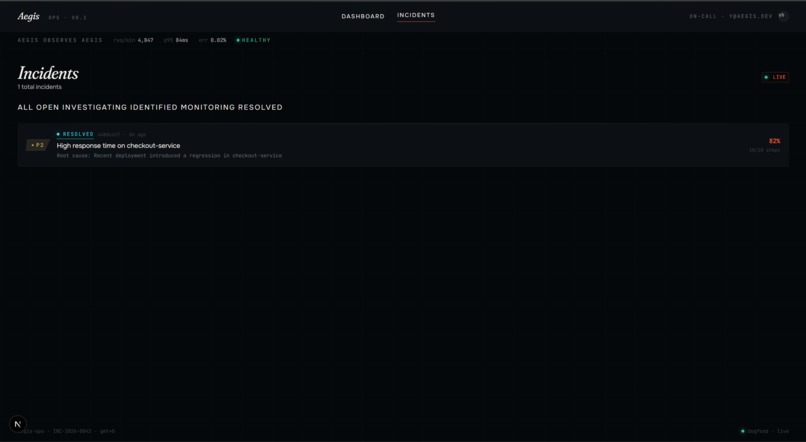The image size is (806, 442).
Task: Click the steps count under 82%
Action: pyautogui.click(x=764, y=150)
